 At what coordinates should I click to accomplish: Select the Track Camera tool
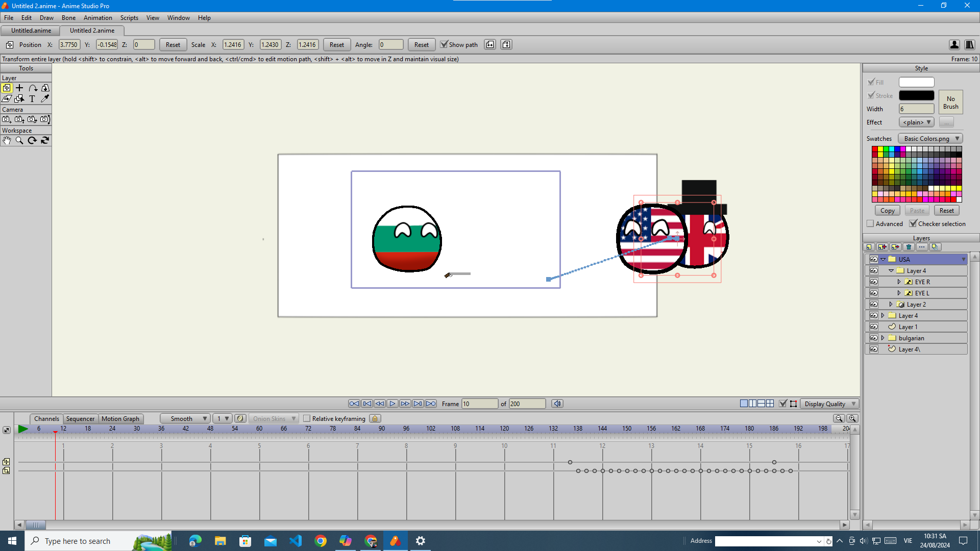click(7, 119)
